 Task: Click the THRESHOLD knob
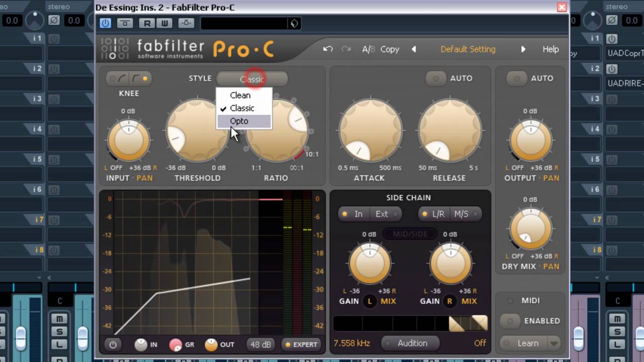197,131
